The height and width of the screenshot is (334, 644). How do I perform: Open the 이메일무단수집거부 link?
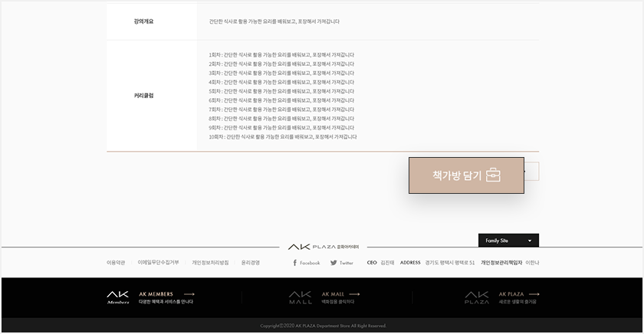(x=158, y=263)
